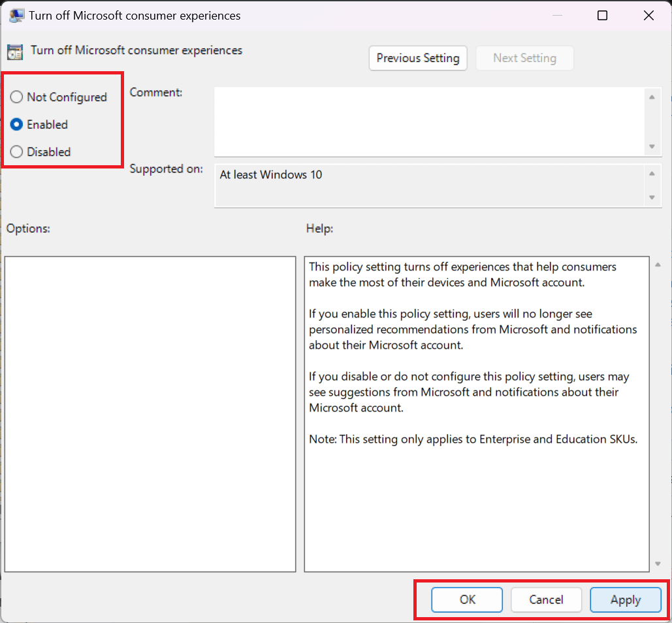Click the Help pane up scroll arrow
The width and height of the screenshot is (672, 623).
point(658,264)
